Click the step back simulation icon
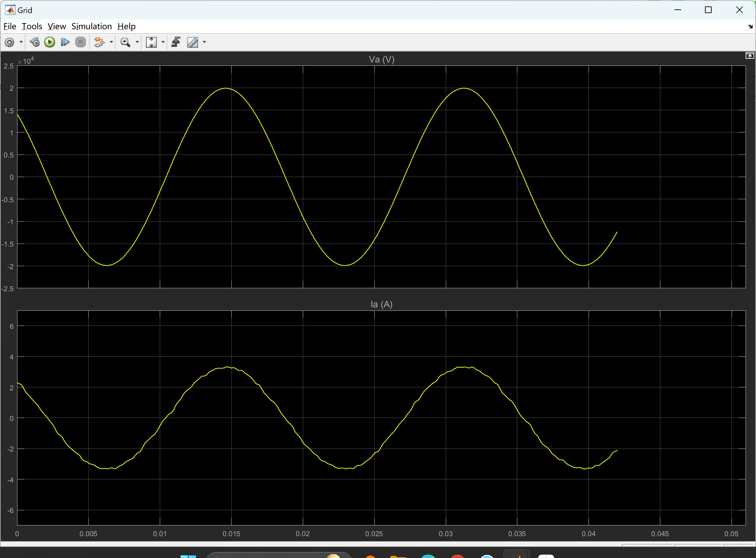This screenshot has height=558, width=756. tap(35, 42)
